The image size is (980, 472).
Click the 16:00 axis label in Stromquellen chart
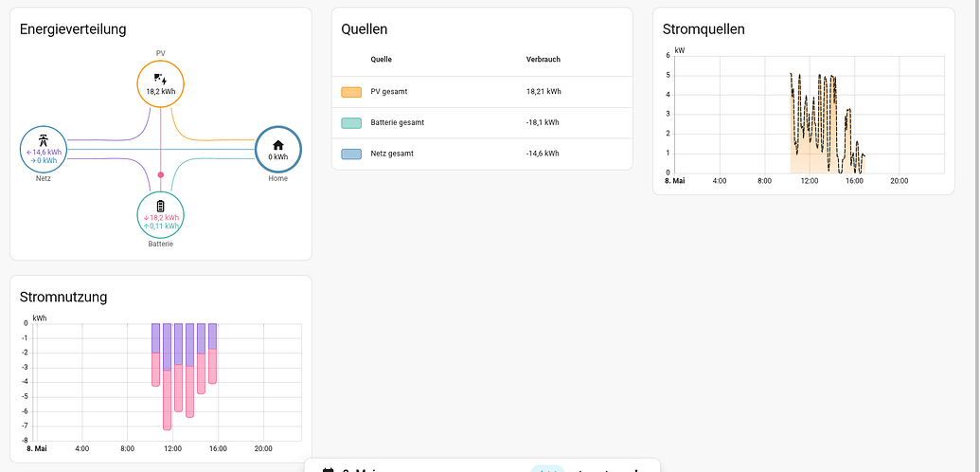854,181
